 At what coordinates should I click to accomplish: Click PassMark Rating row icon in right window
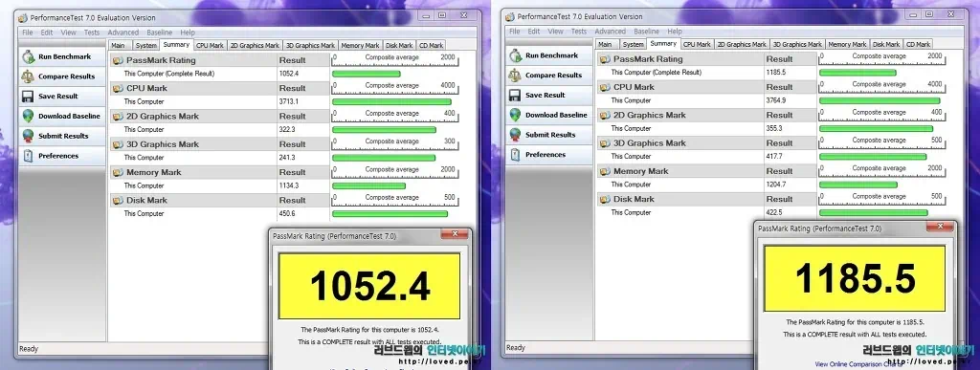pos(605,59)
